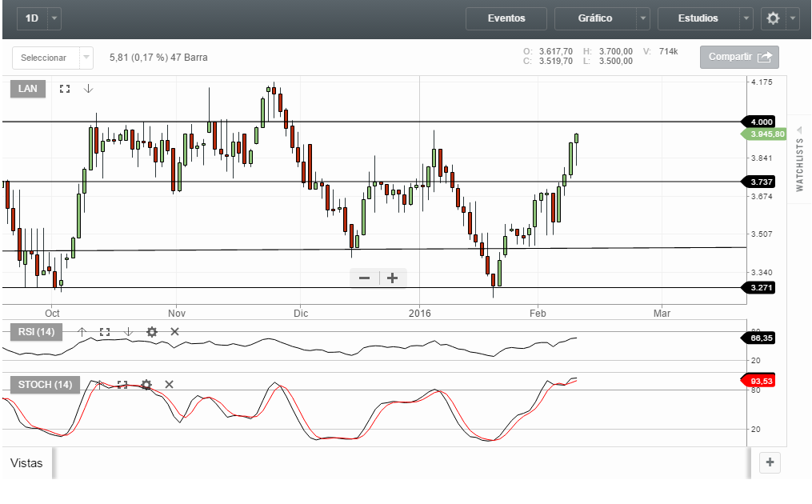Move the RSI (14) panel up
This screenshot has width=812, height=504.
click(82, 331)
